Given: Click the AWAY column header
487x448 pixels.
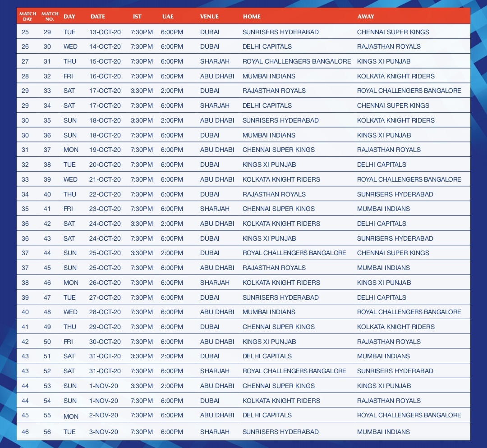Looking at the screenshot, I should coord(366,17).
